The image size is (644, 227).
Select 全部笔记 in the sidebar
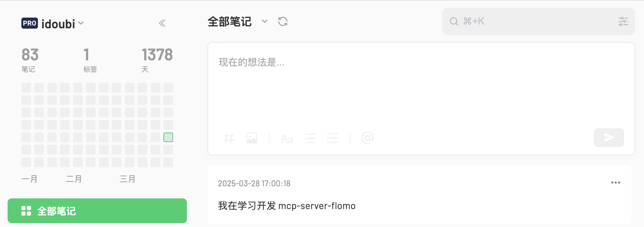tap(97, 211)
